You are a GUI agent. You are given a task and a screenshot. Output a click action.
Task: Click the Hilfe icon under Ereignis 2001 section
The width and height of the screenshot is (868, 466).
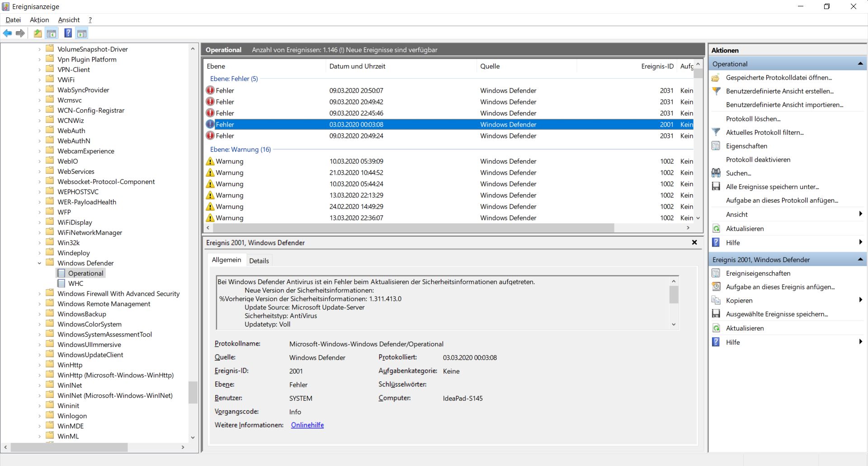716,342
